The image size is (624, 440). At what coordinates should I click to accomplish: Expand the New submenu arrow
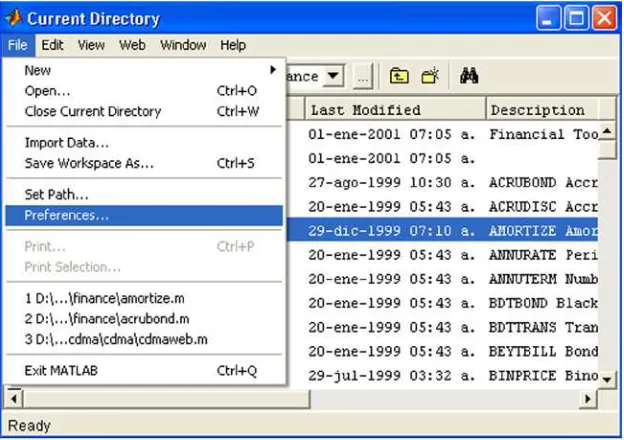pos(273,70)
